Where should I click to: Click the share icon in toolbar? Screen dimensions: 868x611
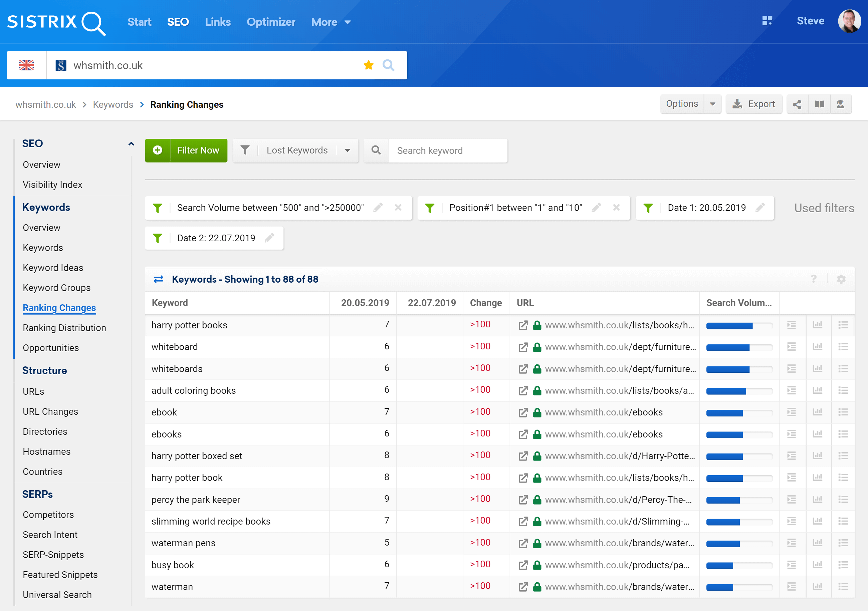click(797, 104)
